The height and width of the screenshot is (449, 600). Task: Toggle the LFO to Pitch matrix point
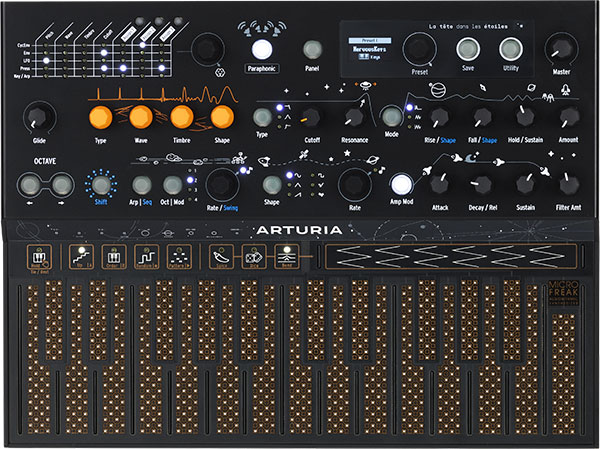coord(46,60)
